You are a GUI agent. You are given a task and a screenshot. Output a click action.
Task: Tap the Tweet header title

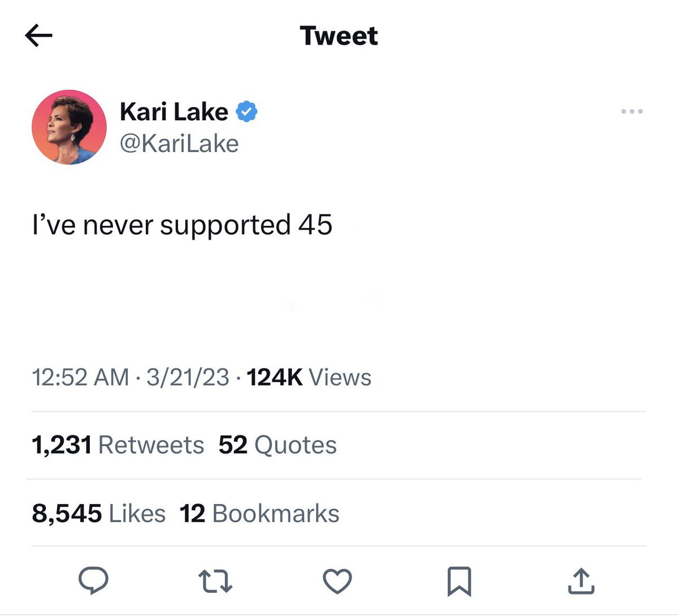pos(339,36)
